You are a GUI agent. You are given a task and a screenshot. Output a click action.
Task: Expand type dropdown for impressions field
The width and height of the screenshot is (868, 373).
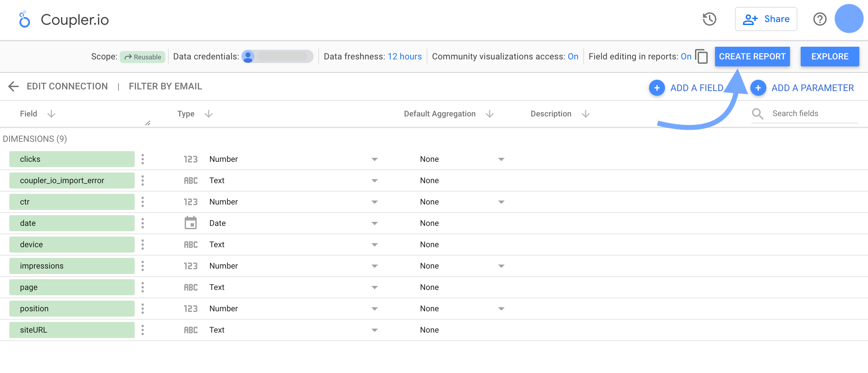click(x=374, y=267)
